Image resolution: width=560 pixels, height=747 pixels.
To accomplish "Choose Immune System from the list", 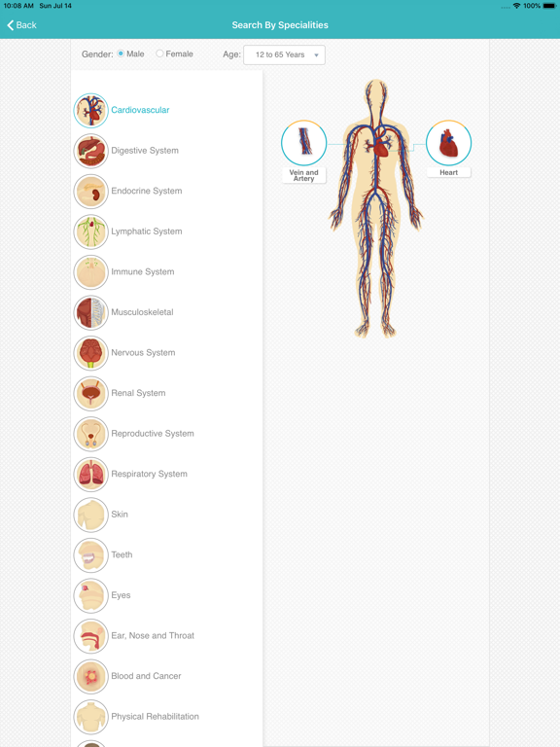I will point(143,272).
